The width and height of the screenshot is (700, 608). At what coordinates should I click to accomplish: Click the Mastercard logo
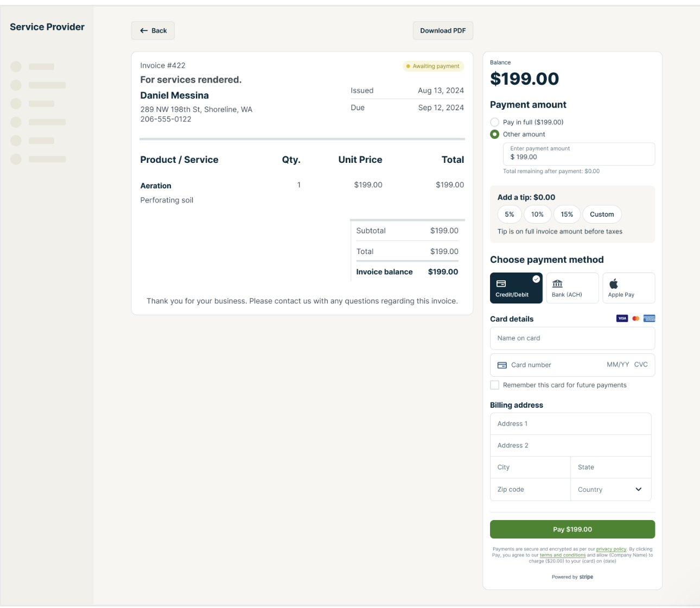pos(635,319)
